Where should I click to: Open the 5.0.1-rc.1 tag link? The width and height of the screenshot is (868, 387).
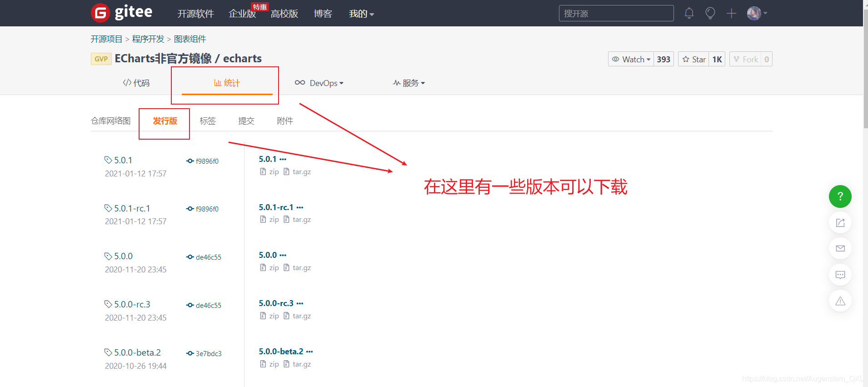click(127, 208)
